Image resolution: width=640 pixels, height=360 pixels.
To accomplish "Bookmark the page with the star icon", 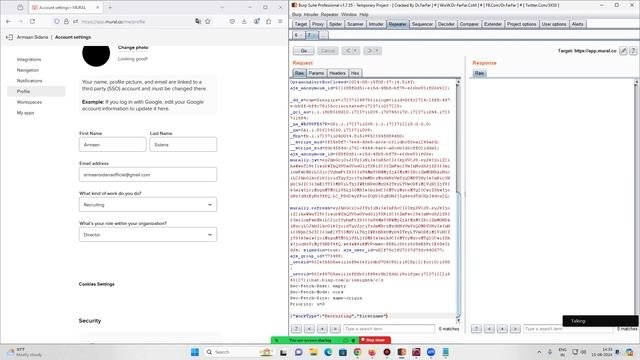I will (x=208, y=21).
